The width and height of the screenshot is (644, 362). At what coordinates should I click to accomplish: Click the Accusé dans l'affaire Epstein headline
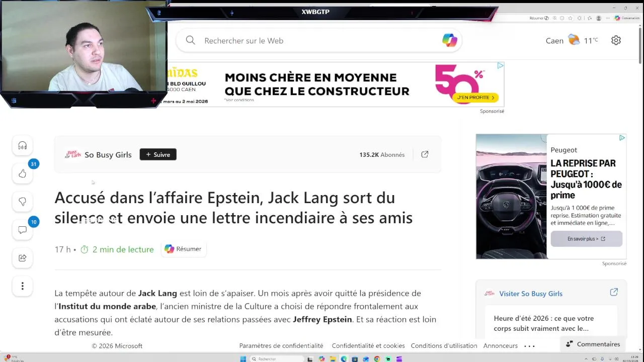point(233,208)
